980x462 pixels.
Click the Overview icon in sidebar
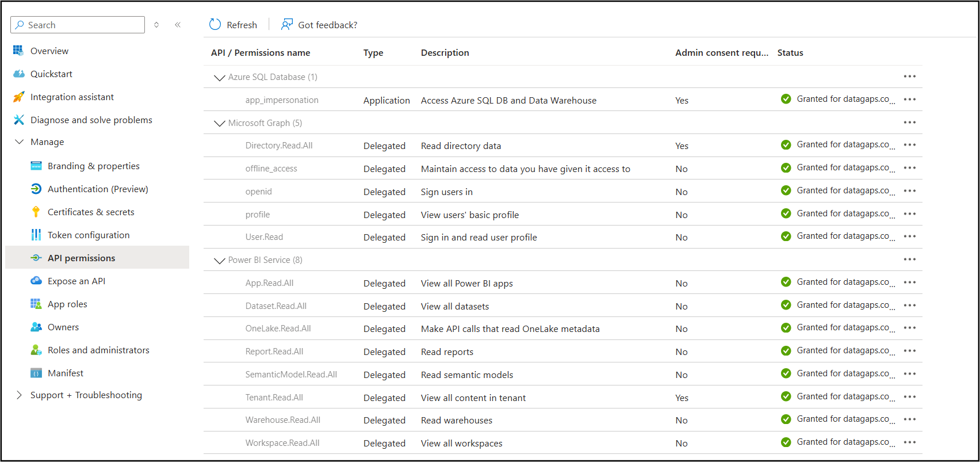(18, 51)
